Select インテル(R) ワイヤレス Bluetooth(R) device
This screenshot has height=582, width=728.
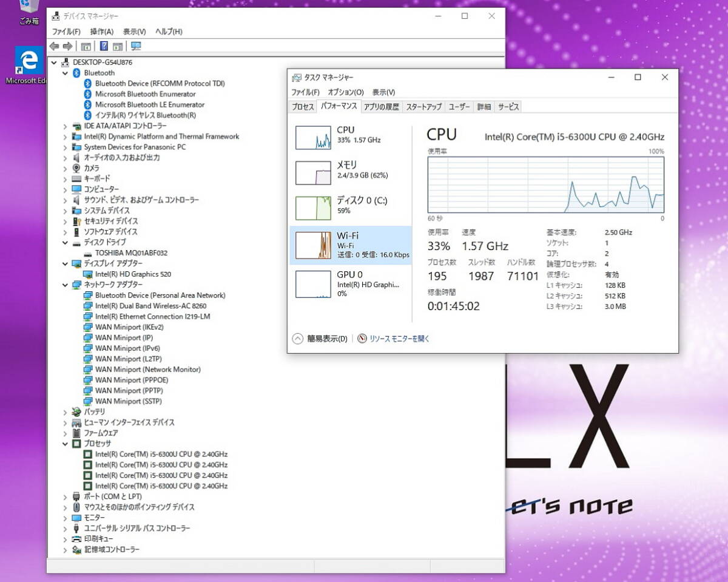[146, 115]
